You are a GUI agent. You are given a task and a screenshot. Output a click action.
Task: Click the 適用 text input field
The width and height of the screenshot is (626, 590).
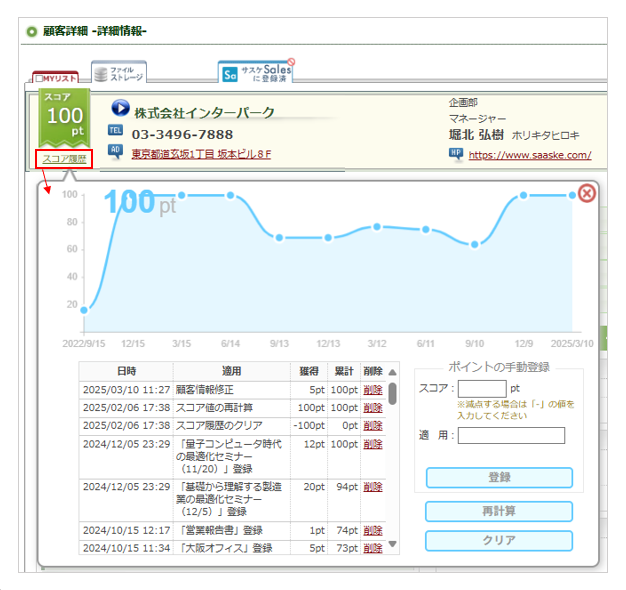coord(511,435)
